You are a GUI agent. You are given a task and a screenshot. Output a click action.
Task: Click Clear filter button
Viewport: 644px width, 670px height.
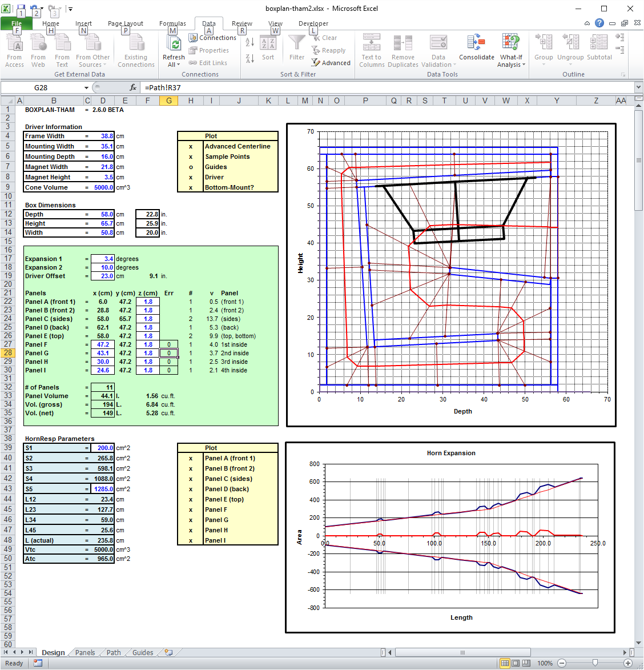point(324,38)
